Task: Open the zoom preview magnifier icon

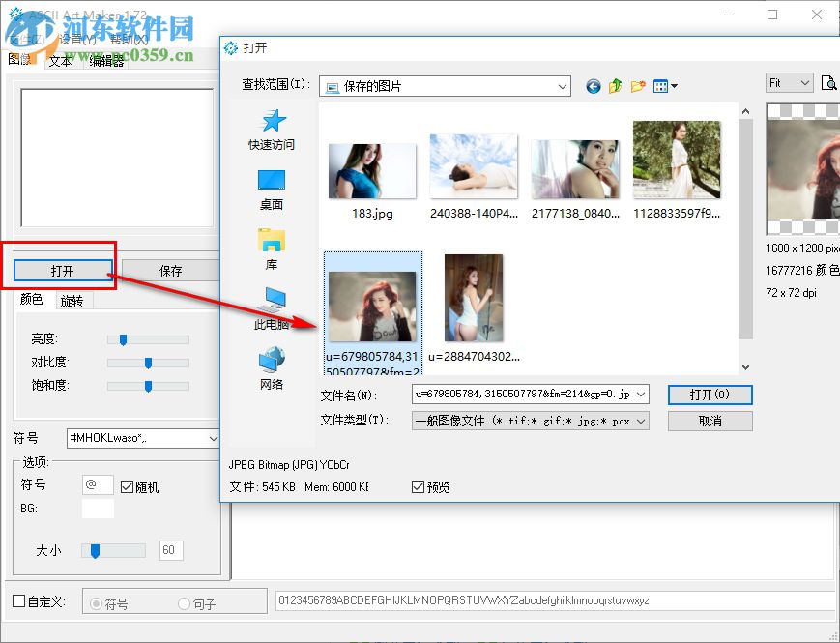Action: click(829, 84)
